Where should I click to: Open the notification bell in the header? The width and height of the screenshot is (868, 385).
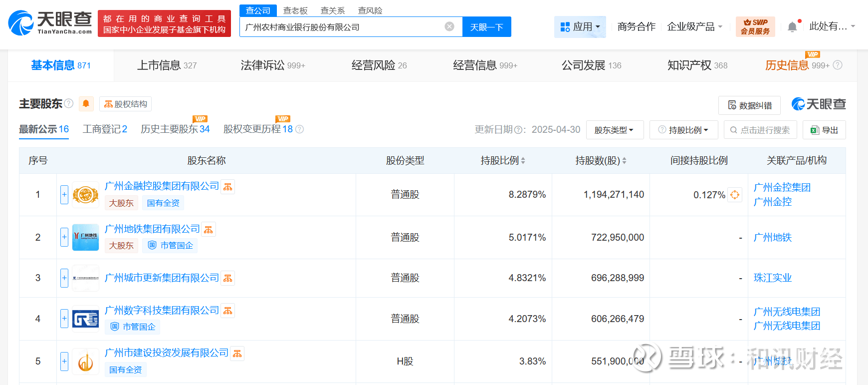click(792, 27)
